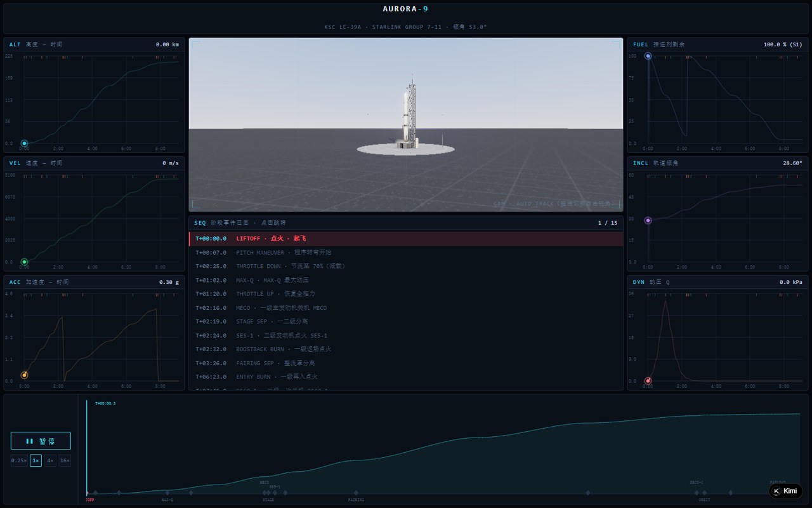Screen dimensions: 812x508
Task: Select the MAX-Q event at T+01:02.0
Action: point(406,280)
